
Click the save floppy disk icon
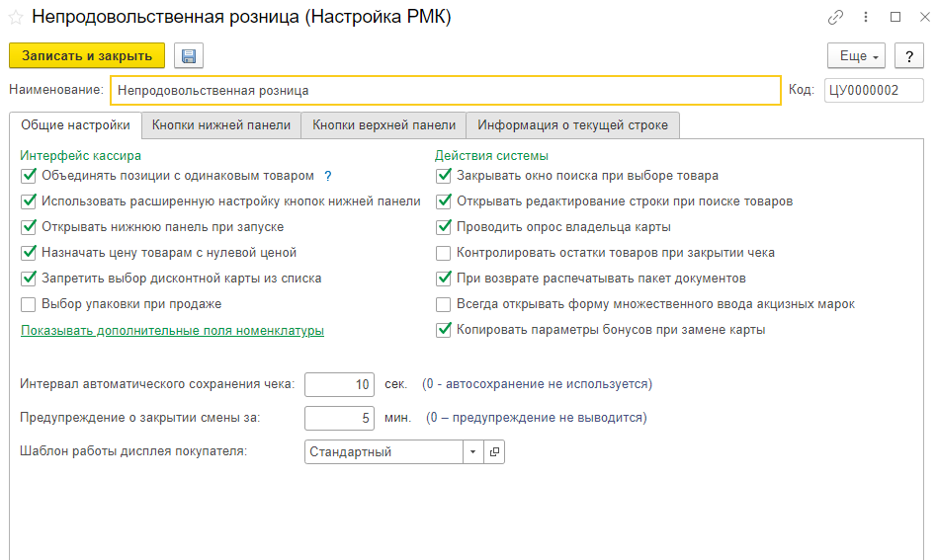(189, 56)
